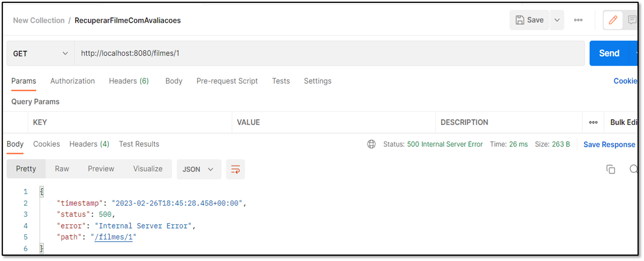
Task: Click the Save Response link
Action: coord(609,145)
